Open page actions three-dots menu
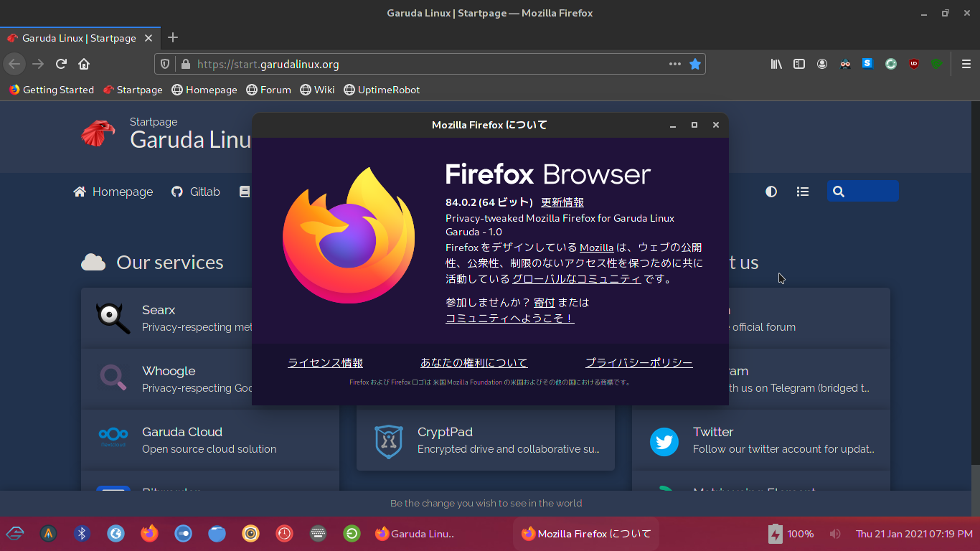The width and height of the screenshot is (980, 551). click(x=675, y=64)
